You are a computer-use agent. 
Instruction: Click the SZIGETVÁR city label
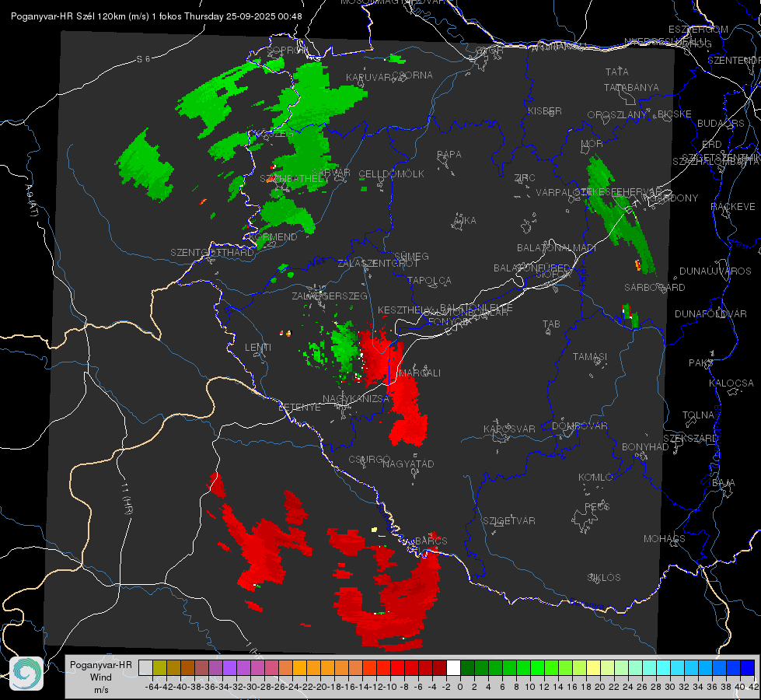click(x=508, y=521)
